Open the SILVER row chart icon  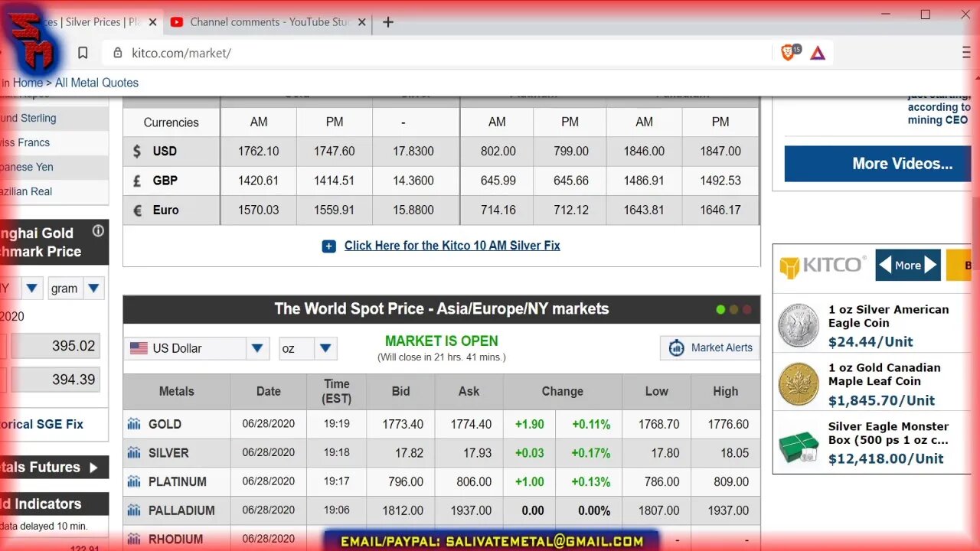[x=134, y=453]
